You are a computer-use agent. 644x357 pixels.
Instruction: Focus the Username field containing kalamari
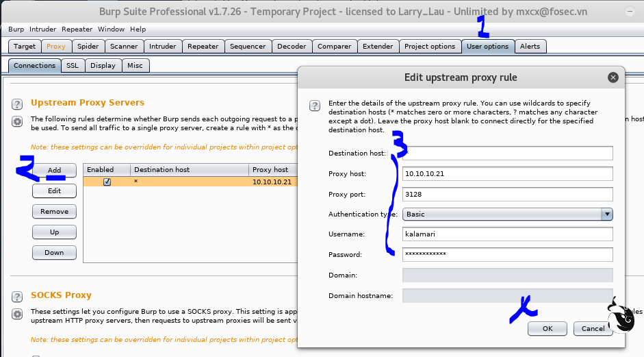pyautogui.click(x=507, y=234)
